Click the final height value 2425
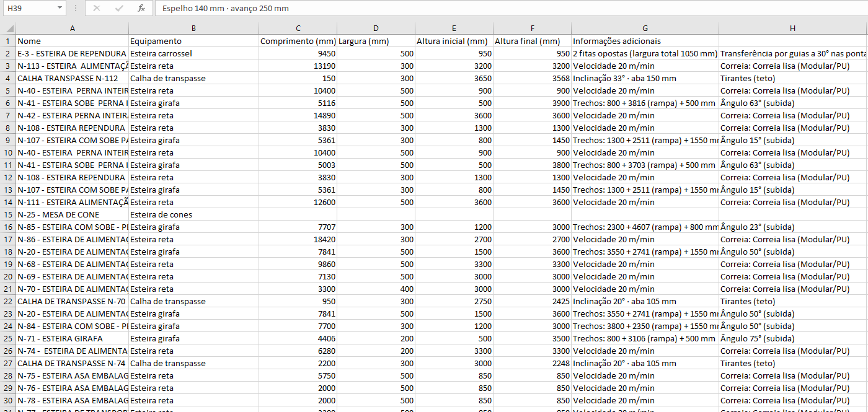868x412 pixels. click(532, 301)
